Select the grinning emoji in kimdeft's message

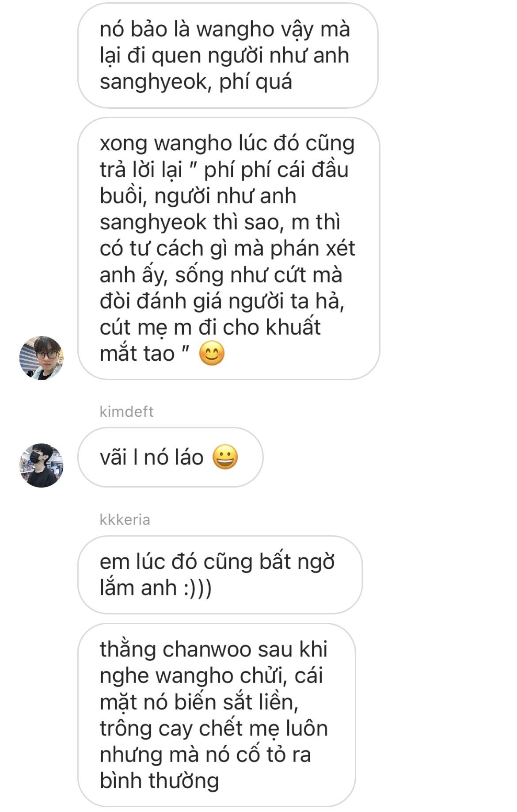click(x=225, y=457)
